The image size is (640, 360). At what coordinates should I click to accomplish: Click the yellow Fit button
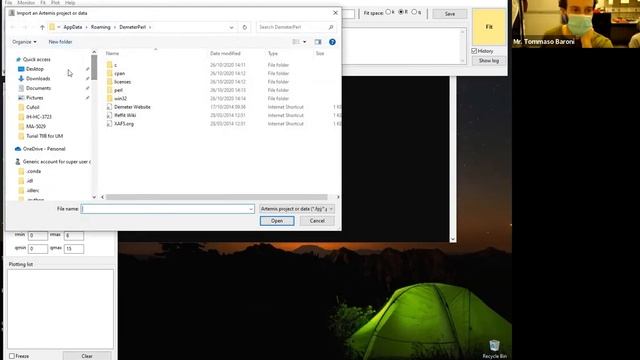[x=489, y=27]
